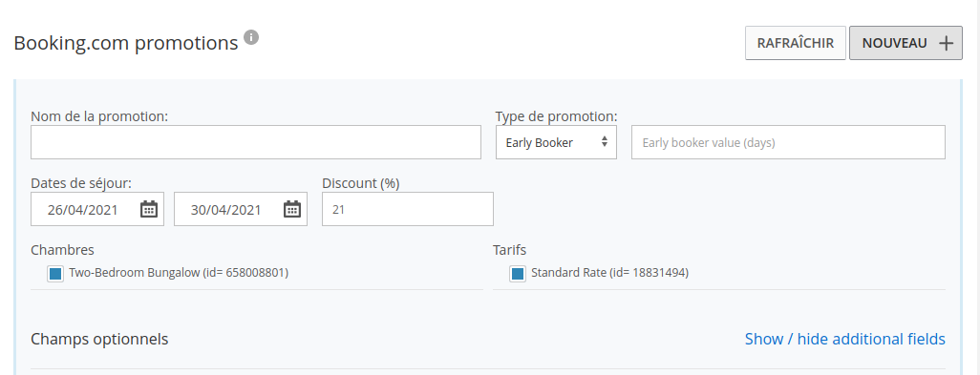This screenshot has height=375, width=980.
Task: Open the Type de promotion dropdown
Action: pos(556,142)
